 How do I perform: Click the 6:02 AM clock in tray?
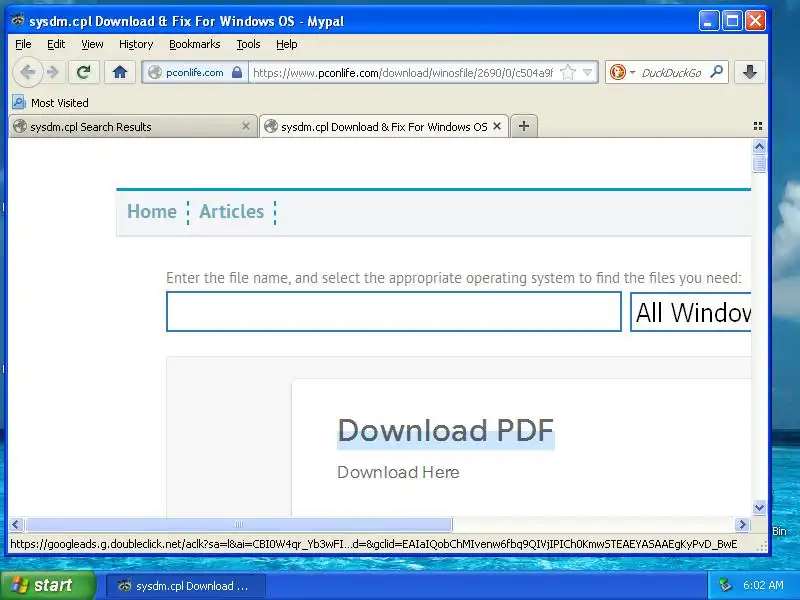coord(763,585)
